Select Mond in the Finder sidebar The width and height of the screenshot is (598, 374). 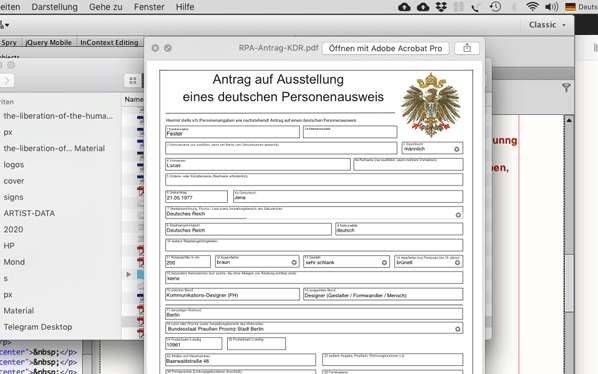pyautogui.click(x=14, y=262)
